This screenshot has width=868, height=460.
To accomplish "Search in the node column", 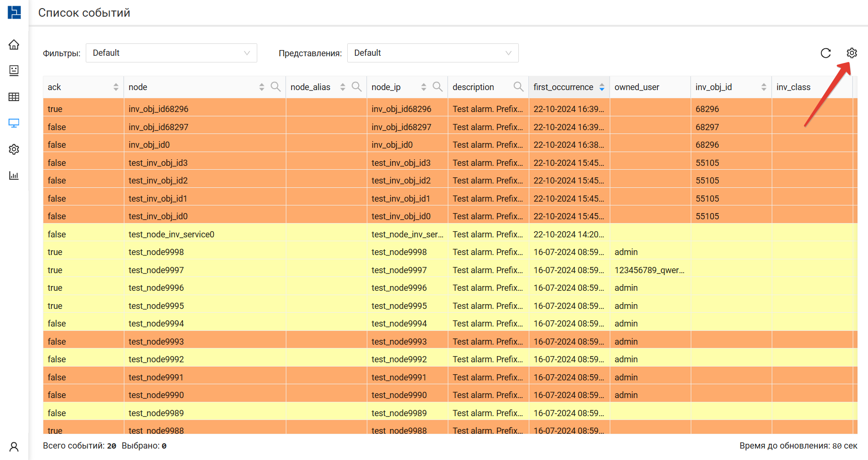I will (x=275, y=87).
